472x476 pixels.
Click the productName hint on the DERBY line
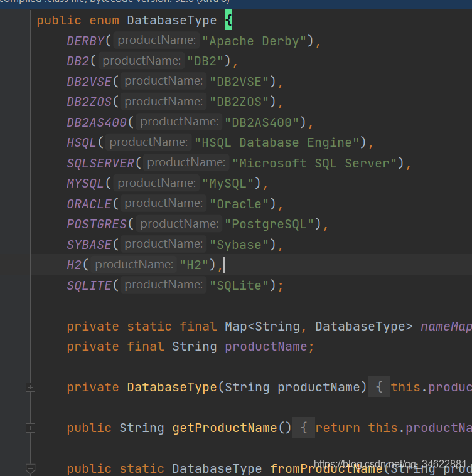pos(157,40)
